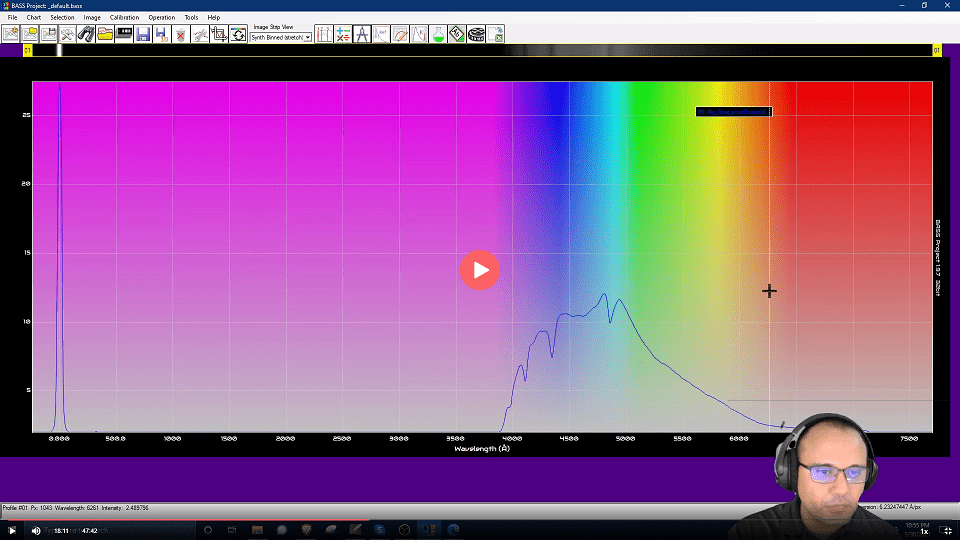Open the Selection menu
This screenshot has height=540, width=960.
pyautogui.click(x=62, y=18)
